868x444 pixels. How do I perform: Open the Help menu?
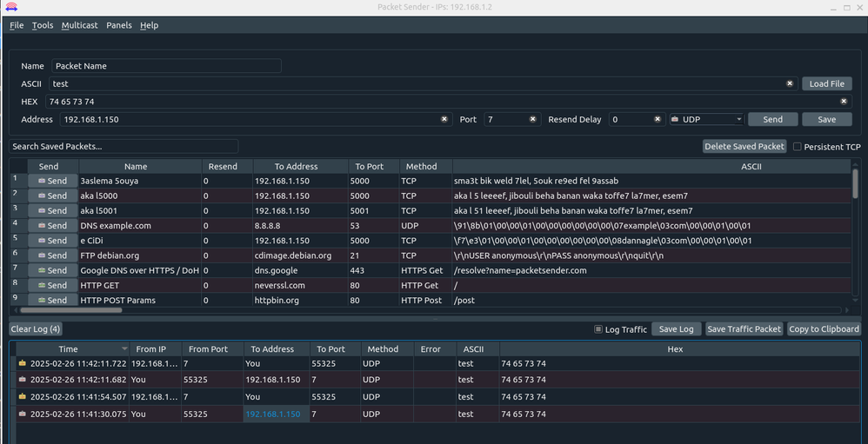[149, 25]
